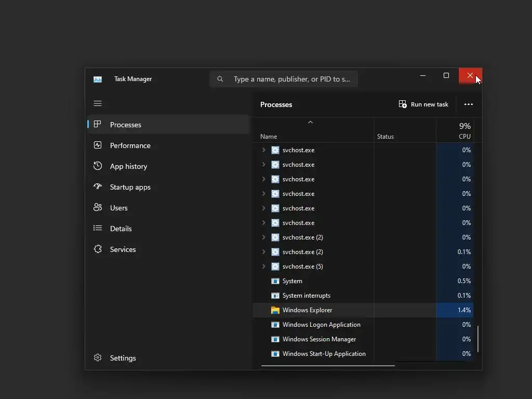Click the Details list icon

click(97, 228)
